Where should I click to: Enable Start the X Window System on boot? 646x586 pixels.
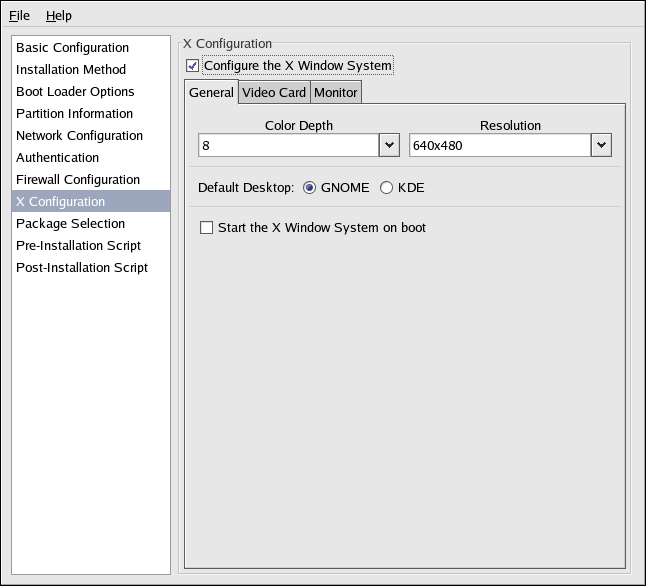(x=207, y=228)
